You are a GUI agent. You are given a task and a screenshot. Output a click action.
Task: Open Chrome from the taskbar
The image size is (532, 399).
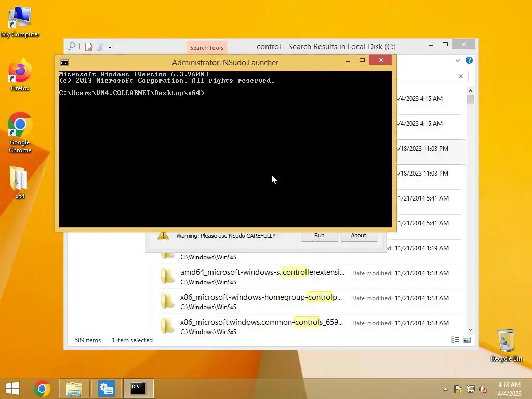point(42,389)
